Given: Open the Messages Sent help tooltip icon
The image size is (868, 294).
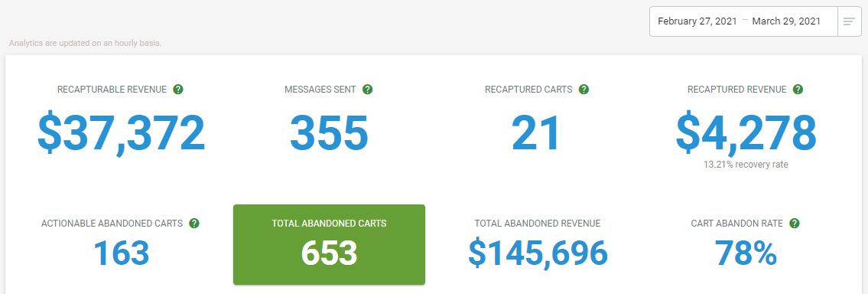Looking at the screenshot, I should coord(368,90).
